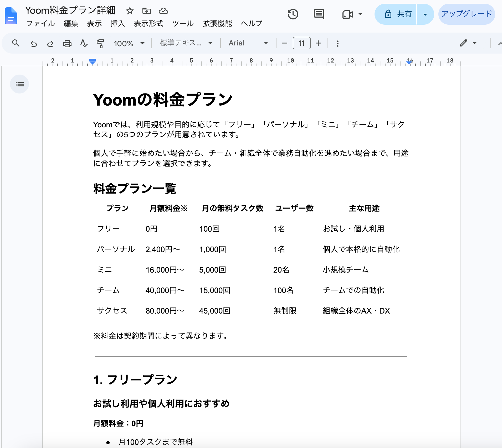Click the 20名 user count cell
Screen dimensions: 502x448
click(281, 270)
